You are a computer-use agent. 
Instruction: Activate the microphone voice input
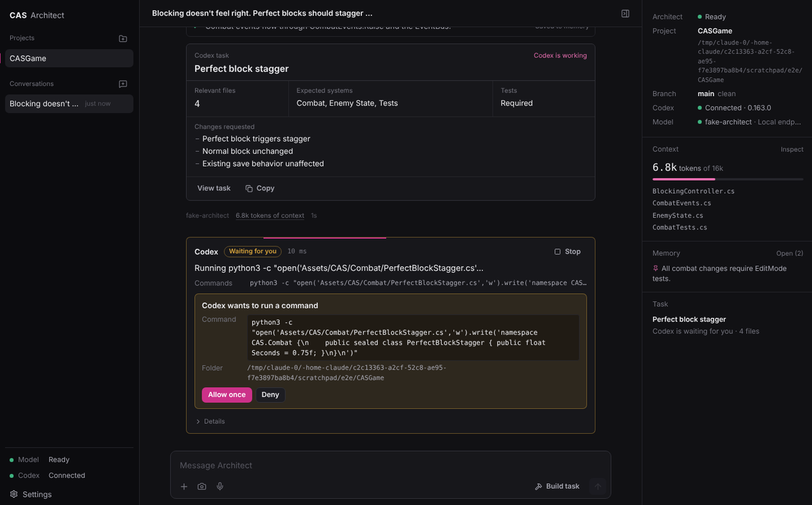(220, 486)
